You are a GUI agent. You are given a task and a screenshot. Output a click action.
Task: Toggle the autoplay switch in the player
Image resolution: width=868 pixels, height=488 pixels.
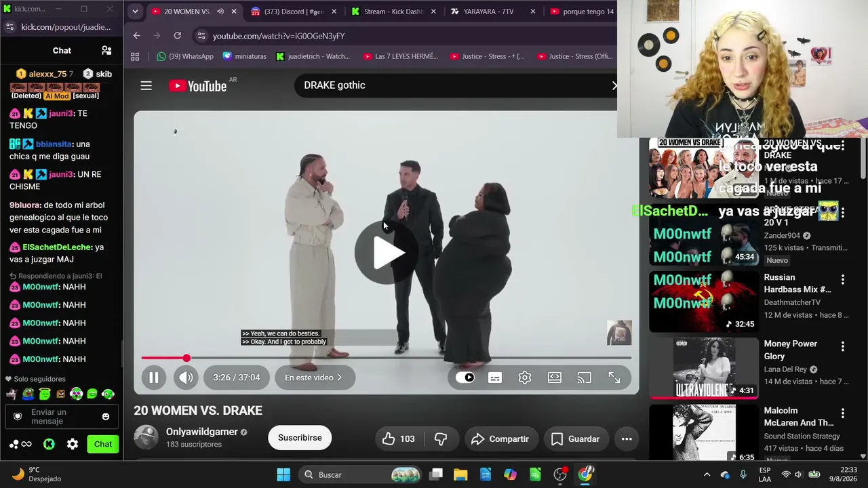tap(465, 378)
